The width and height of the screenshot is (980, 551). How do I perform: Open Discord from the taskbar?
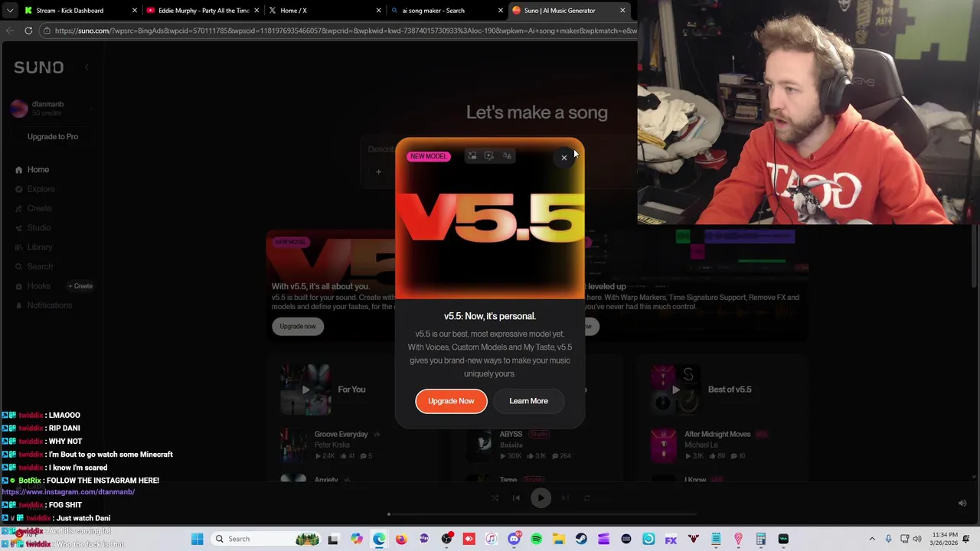514,539
